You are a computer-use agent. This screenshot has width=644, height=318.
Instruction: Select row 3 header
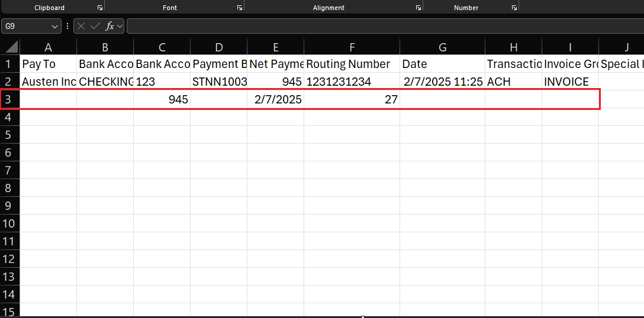[x=10, y=99]
